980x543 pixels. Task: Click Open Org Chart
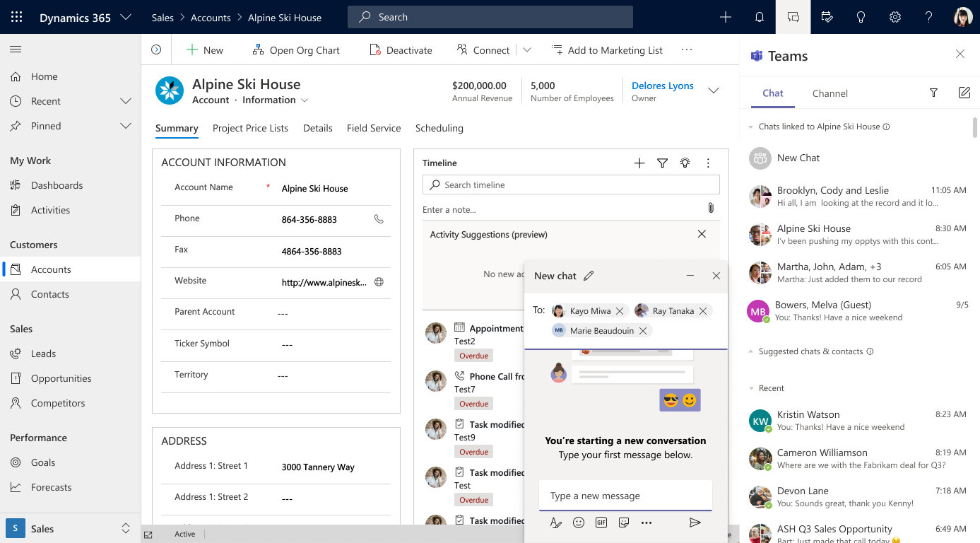tap(296, 50)
